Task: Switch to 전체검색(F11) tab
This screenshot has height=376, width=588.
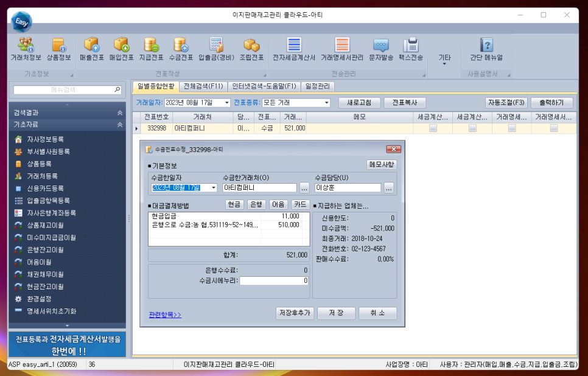Action: [203, 86]
